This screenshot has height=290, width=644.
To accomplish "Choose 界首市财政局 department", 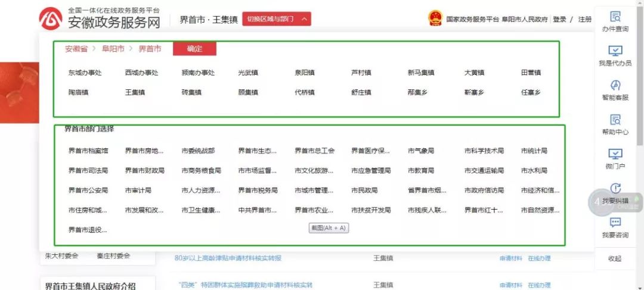I will click(x=145, y=170).
